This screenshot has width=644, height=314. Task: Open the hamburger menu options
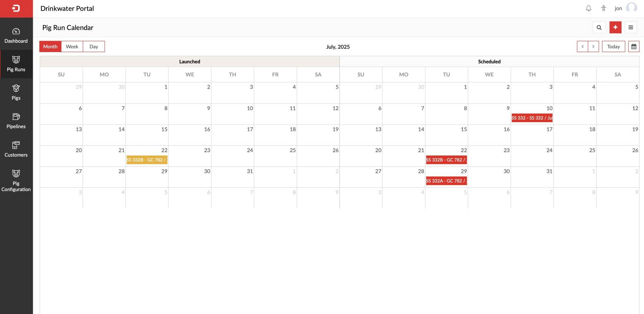point(631,28)
